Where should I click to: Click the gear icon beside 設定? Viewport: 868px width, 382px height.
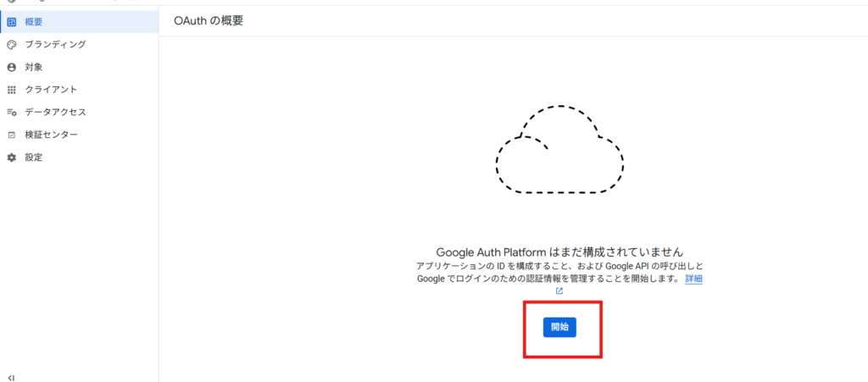(x=11, y=158)
